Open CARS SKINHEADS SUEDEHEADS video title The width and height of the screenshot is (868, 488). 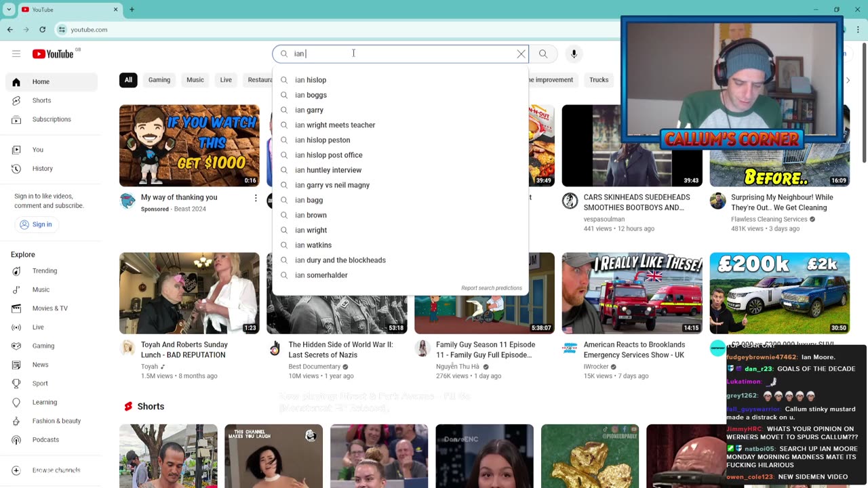click(x=637, y=203)
